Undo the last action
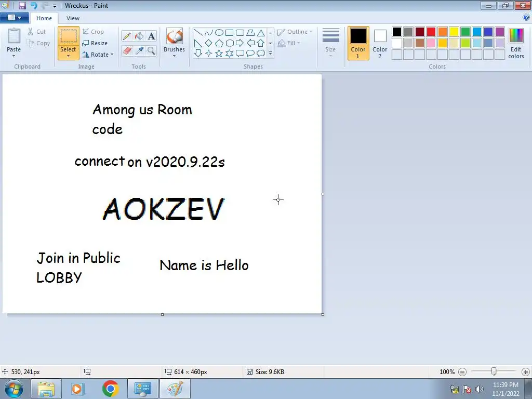Viewport: 532px width, 399px height. pyautogui.click(x=34, y=5)
